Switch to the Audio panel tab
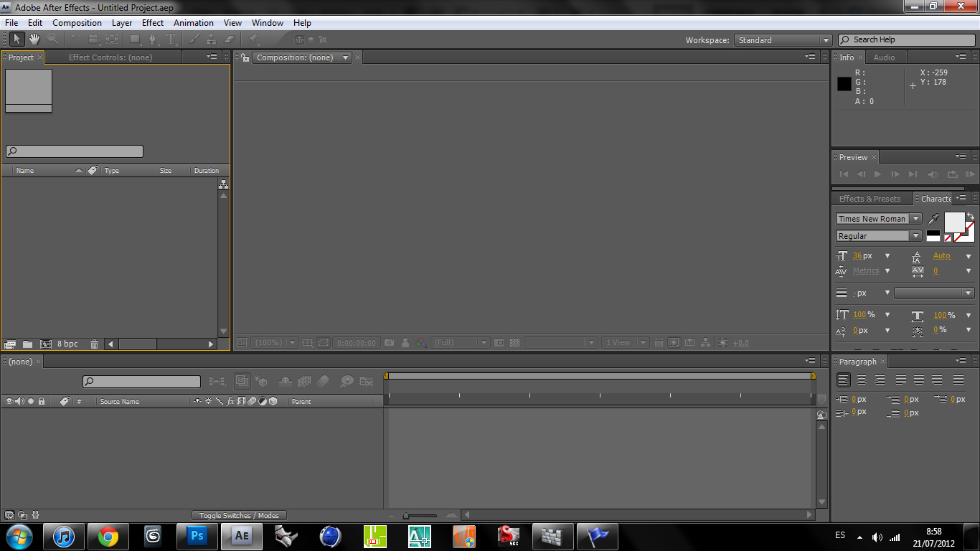980x551 pixels. coord(884,57)
